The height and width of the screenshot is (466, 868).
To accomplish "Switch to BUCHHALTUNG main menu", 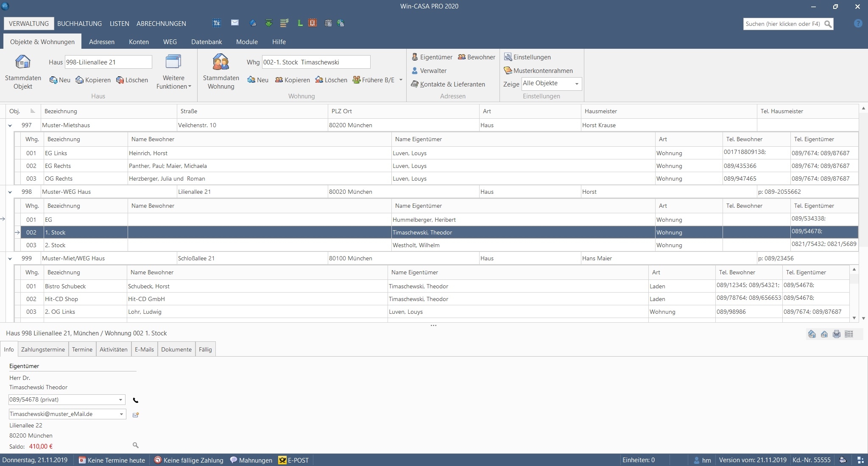I will point(79,24).
